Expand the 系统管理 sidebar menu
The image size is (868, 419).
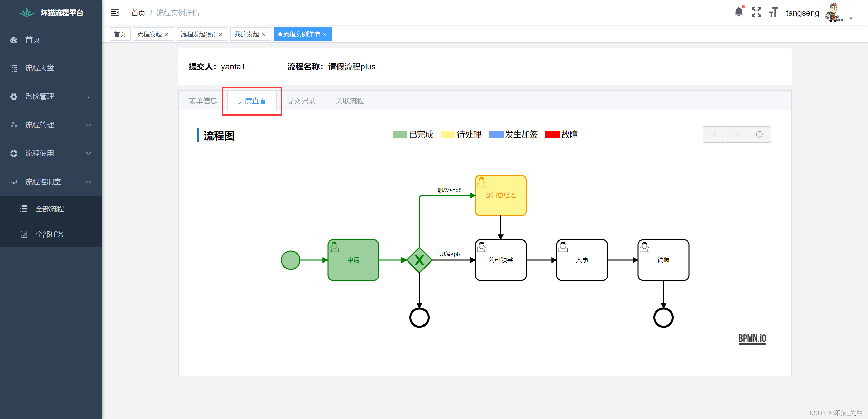[x=40, y=96]
